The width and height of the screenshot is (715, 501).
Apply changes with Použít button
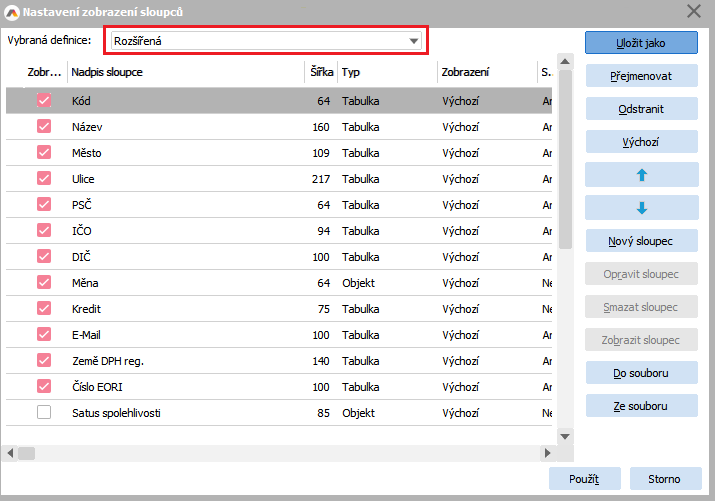[584, 479]
